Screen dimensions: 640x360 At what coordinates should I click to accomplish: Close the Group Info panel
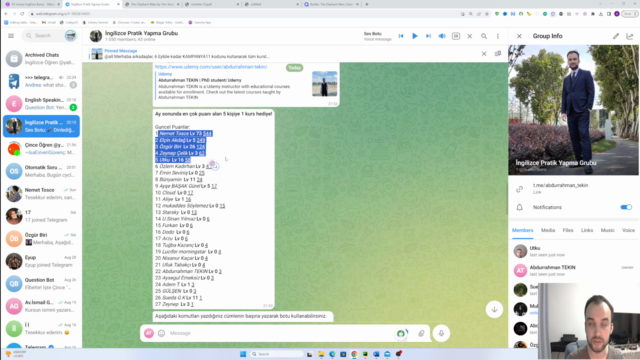coord(519,36)
